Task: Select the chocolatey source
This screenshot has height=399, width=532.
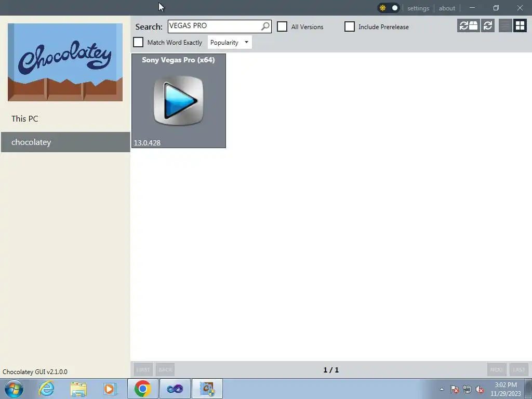Action: tap(65, 142)
